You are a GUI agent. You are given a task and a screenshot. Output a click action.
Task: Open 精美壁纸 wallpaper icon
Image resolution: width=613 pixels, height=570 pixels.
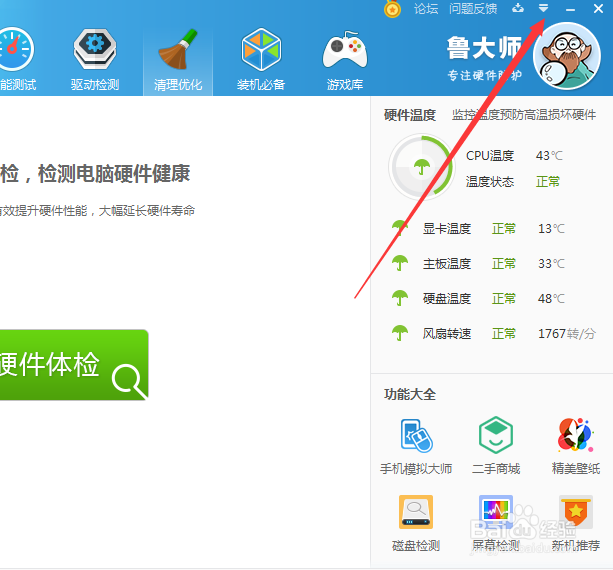575,435
